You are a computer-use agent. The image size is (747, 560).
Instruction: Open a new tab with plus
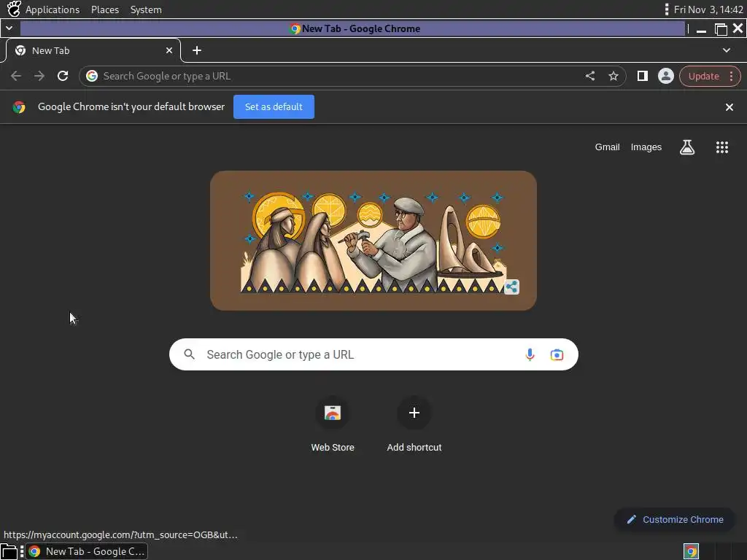197,50
